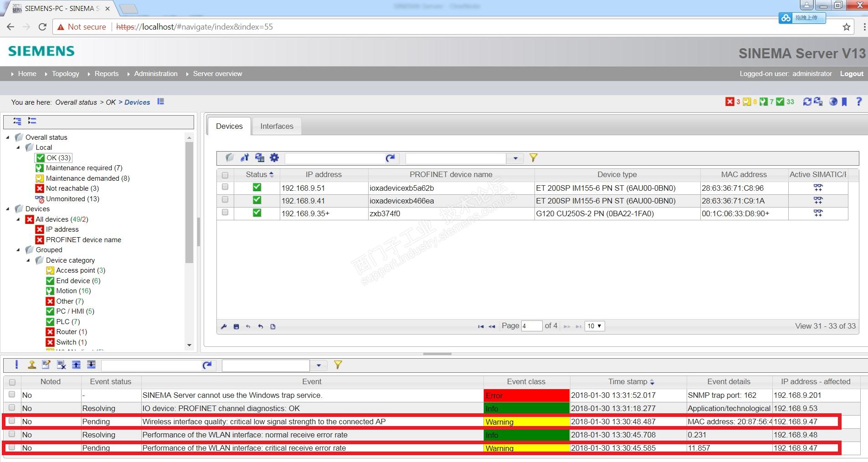Click the blue globe icon in header
This screenshot has height=462, width=868.
click(x=833, y=102)
